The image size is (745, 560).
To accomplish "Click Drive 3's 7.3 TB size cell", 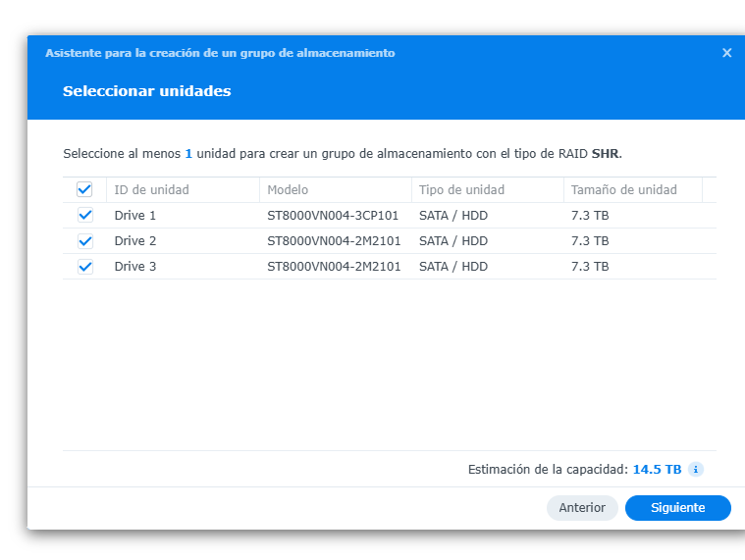I will 590,266.
